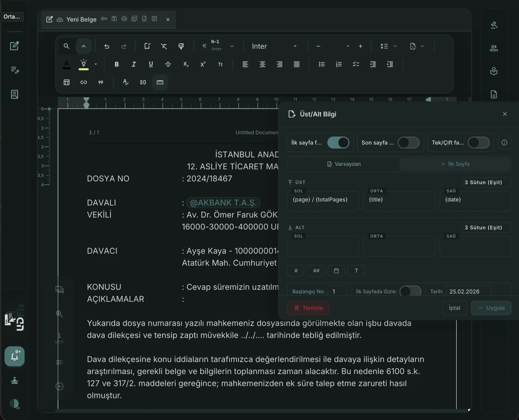Insert a hyperlink

pyautogui.click(x=84, y=82)
